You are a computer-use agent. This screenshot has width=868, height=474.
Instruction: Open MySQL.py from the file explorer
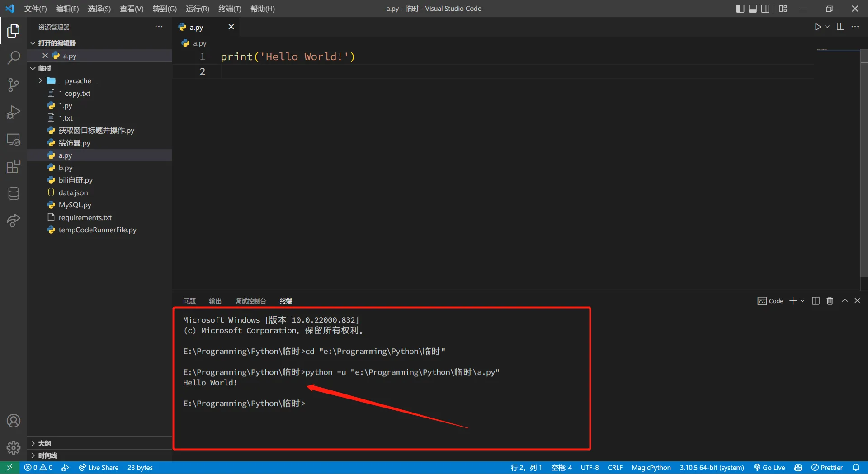[x=75, y=205]
